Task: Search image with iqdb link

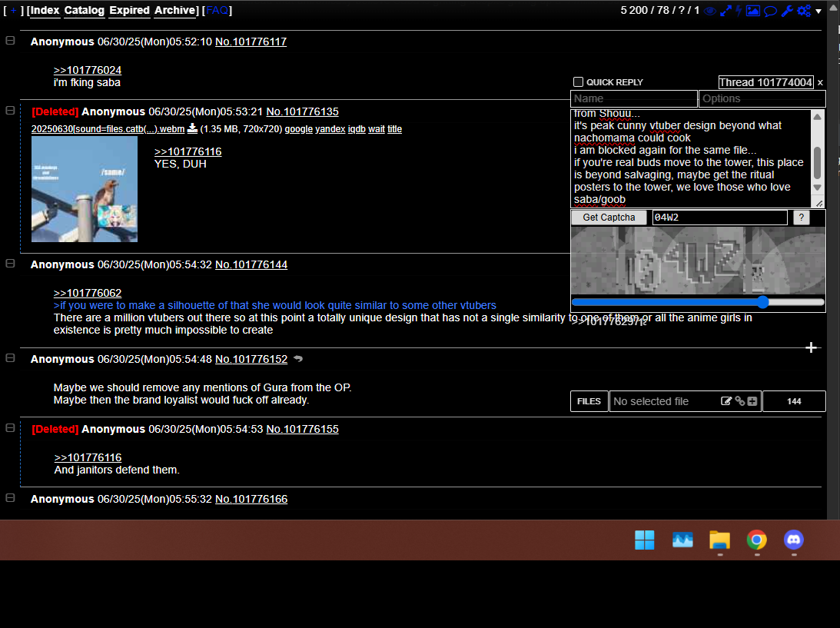Action: (357, 129)
